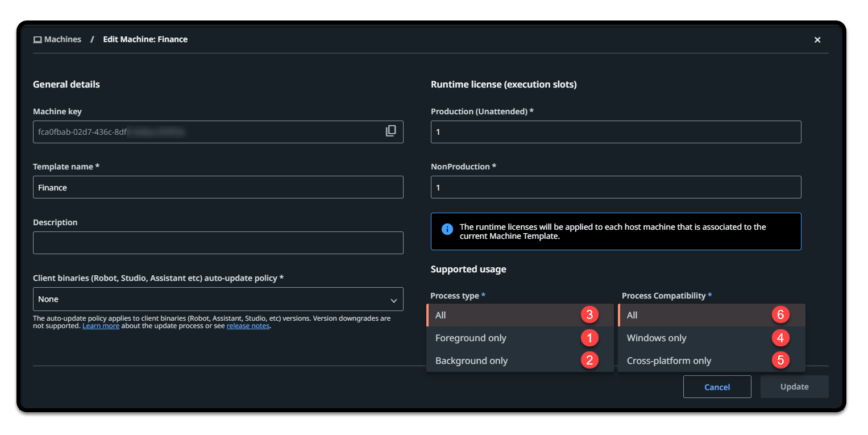The width and height of the screenshot is (868, 435).
Task: Click the Machine key field
Action: point(218,132)
